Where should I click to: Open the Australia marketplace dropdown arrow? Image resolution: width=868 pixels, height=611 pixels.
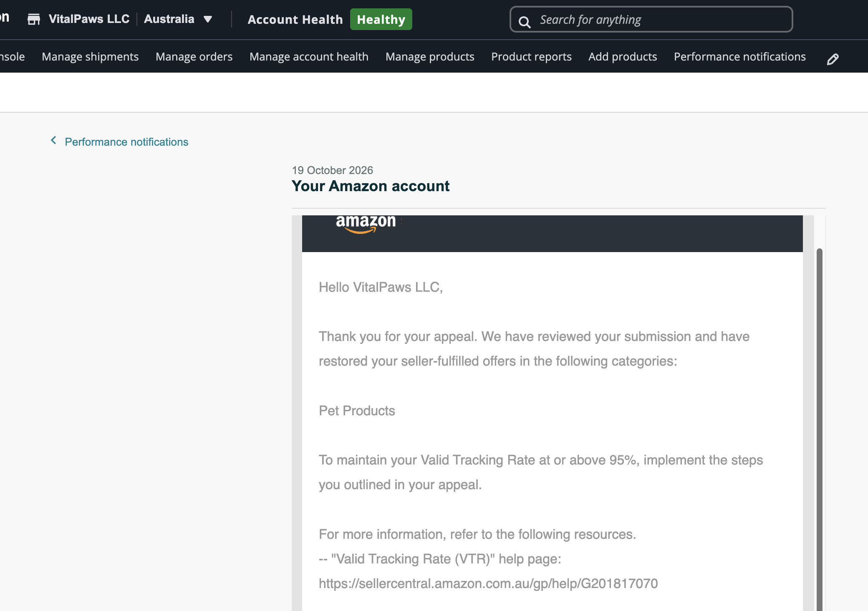click(x=208, y=19)
